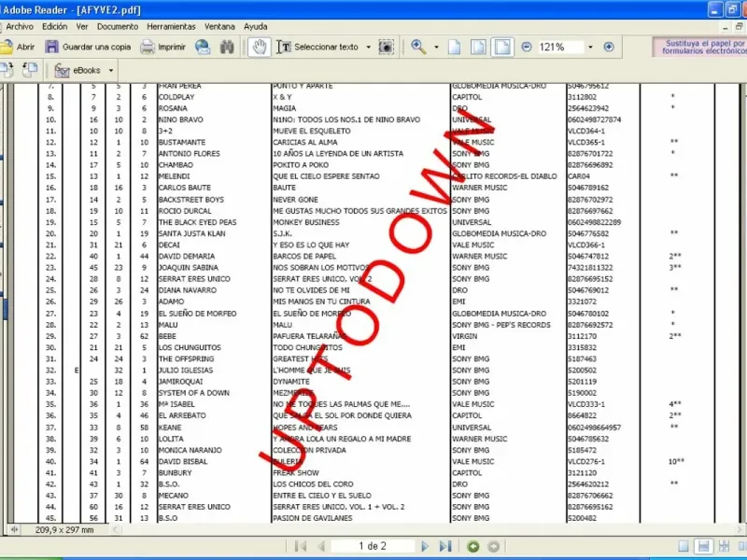This screenshot has width=747, height=560.
Task: Click the page number field 1 de 2
Action: 373,546
